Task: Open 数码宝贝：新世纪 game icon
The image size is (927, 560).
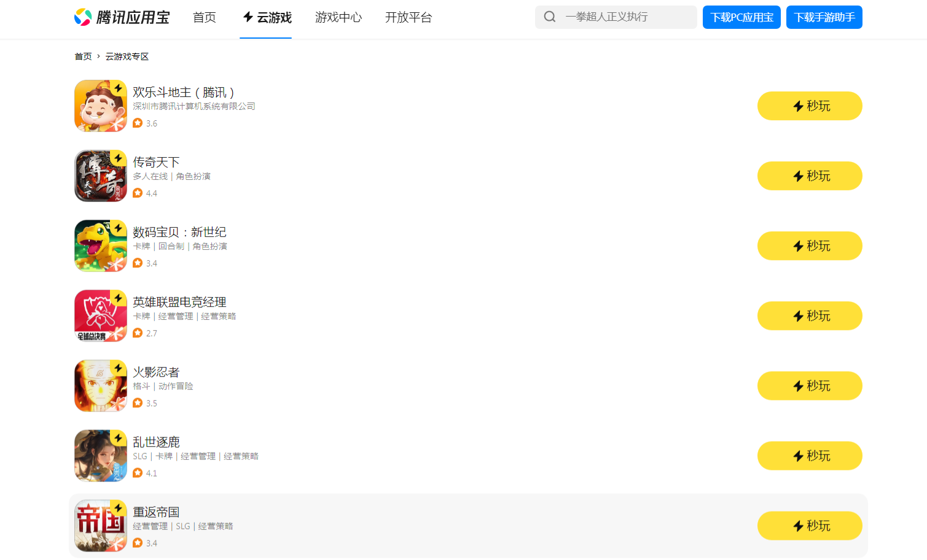Action: click(101, 246)
